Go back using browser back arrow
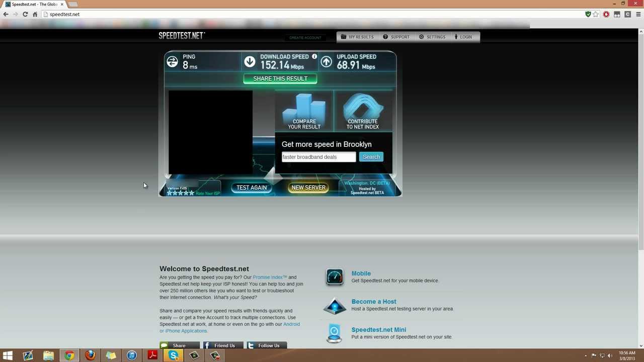The height and width of the screenshot is (362, 644). coord(6,14)
